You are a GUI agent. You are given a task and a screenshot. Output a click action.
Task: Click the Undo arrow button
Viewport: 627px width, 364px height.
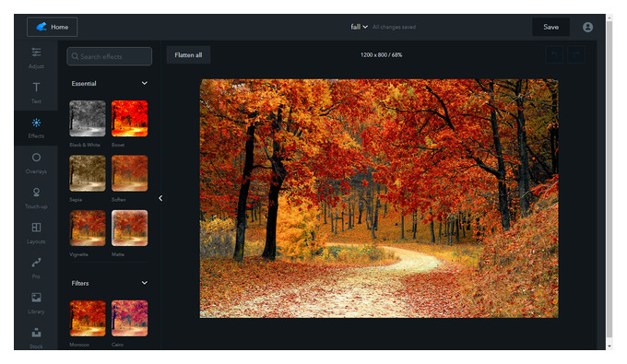554,54
